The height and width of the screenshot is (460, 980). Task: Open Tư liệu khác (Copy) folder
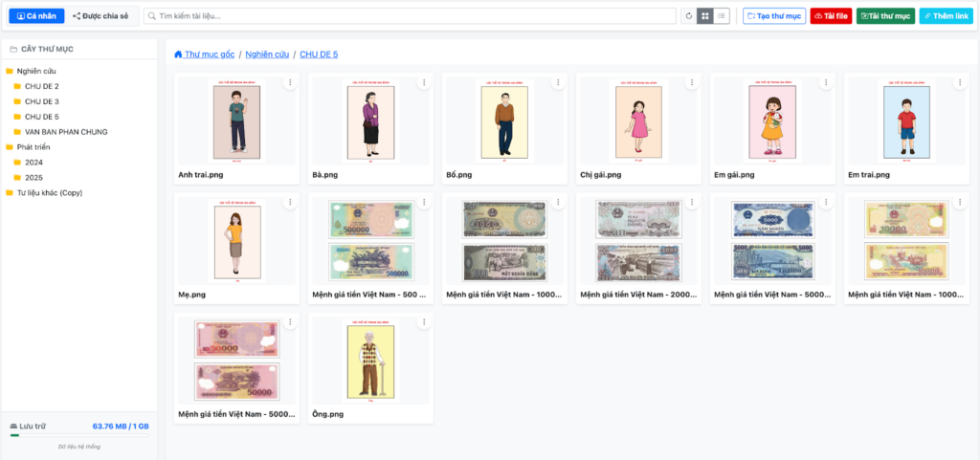point(50,192)
